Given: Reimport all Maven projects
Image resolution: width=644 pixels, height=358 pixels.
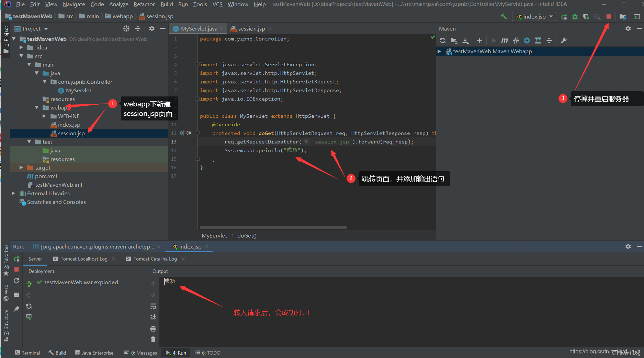Looking at the screenshot, I should (443, 41).
